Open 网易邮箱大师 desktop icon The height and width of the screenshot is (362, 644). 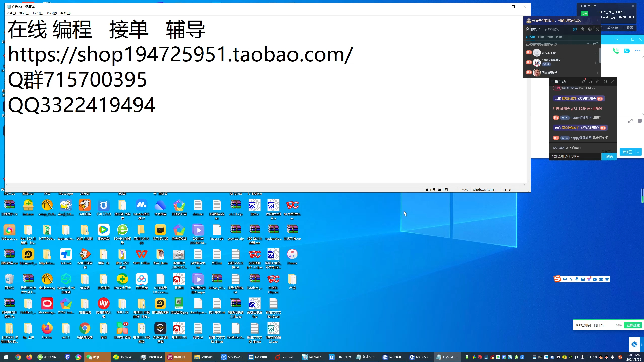[x=104, y=307]
